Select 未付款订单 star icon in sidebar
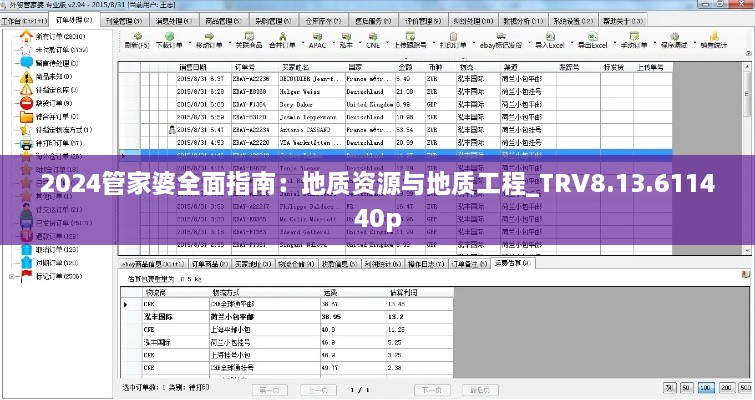Screen dimensions: 755x400 (x=26, y=50)
